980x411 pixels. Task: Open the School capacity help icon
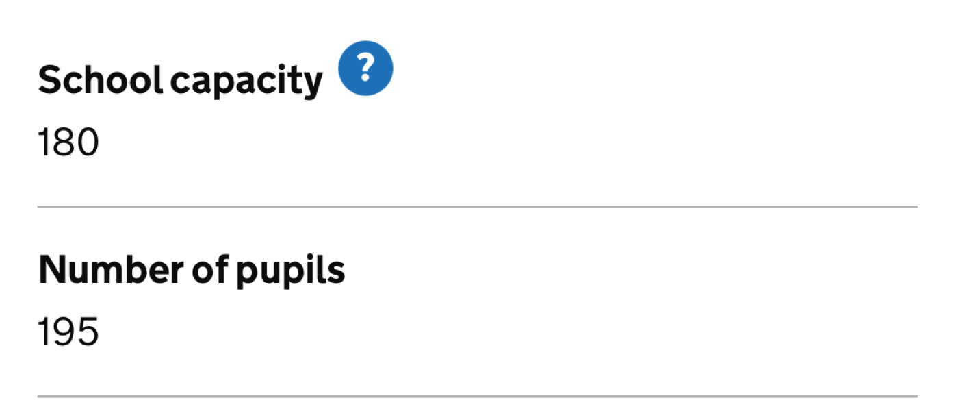pos(365,68)
